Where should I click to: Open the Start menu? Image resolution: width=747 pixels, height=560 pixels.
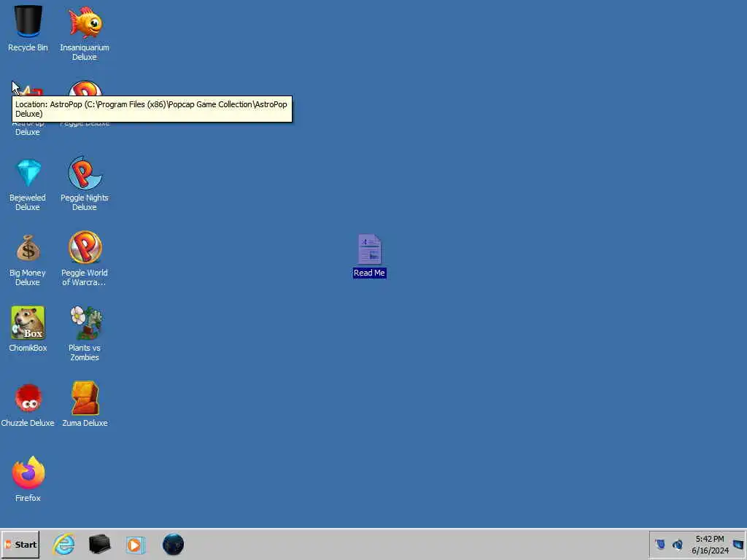20,544
